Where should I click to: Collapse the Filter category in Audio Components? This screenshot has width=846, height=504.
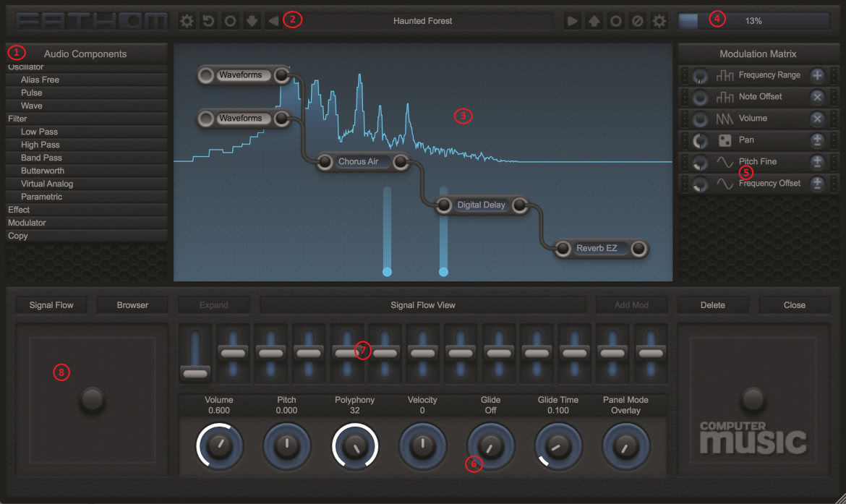point(86,119)
